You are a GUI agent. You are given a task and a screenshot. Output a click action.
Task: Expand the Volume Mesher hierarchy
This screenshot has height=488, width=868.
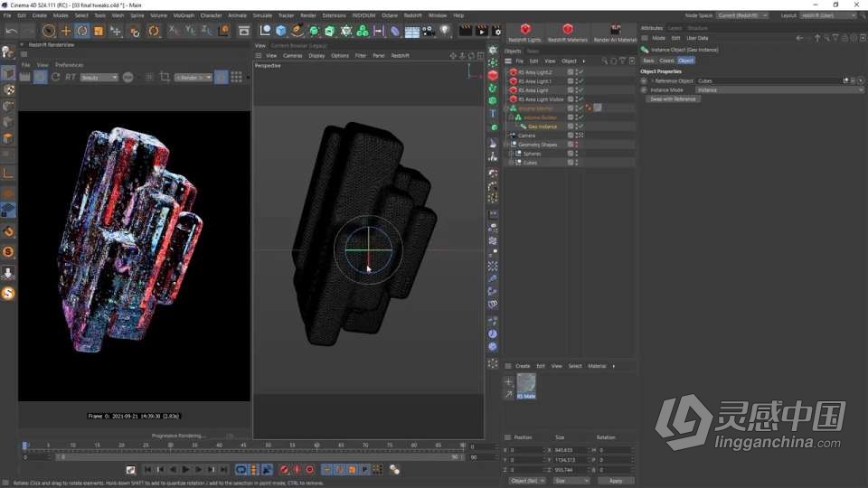(506, 108)
